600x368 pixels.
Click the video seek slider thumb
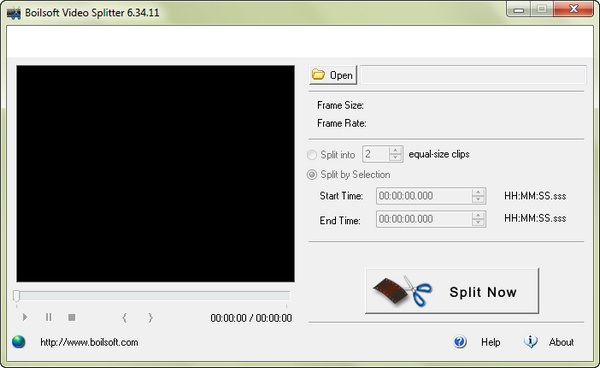point(16,296)
